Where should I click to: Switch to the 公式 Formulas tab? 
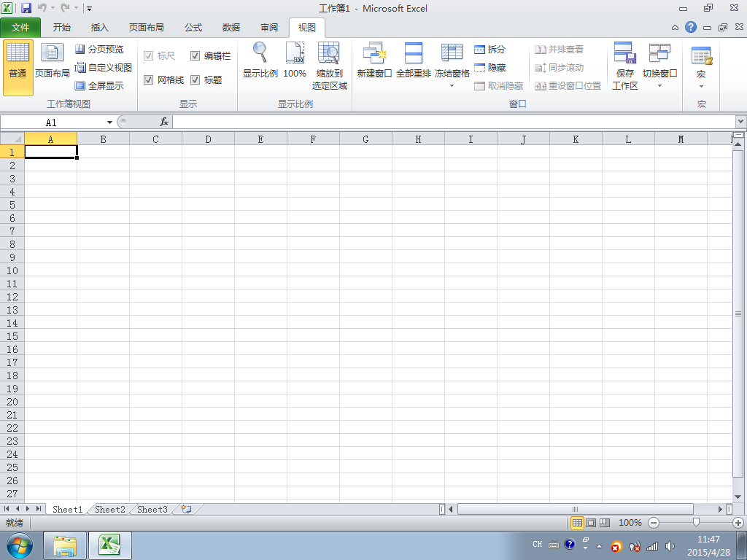pos(193,28)
